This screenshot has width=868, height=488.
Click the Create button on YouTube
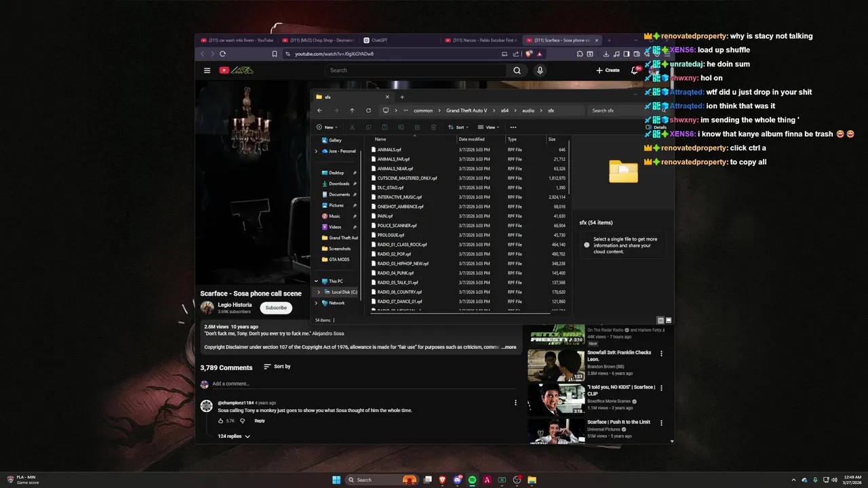608,70
